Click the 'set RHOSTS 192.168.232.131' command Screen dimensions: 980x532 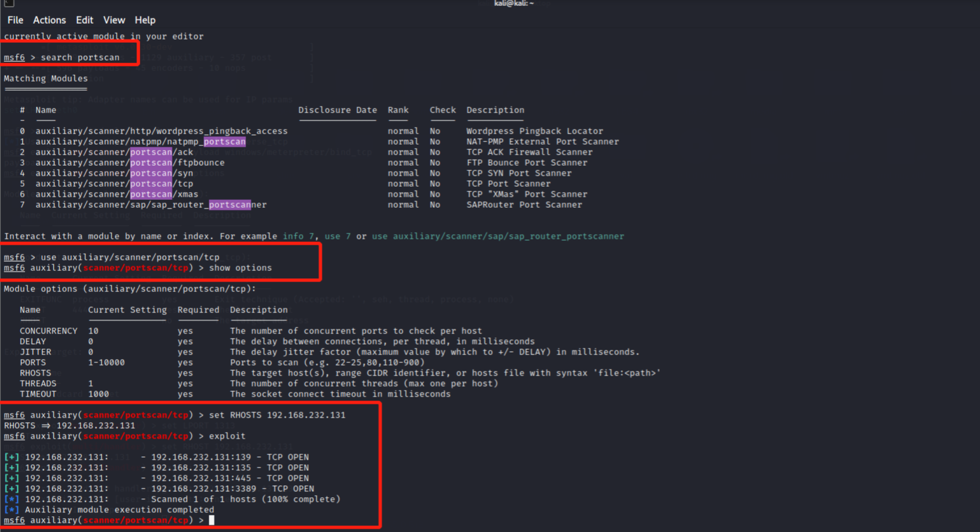pyautogui.click(x=277, y=415)
